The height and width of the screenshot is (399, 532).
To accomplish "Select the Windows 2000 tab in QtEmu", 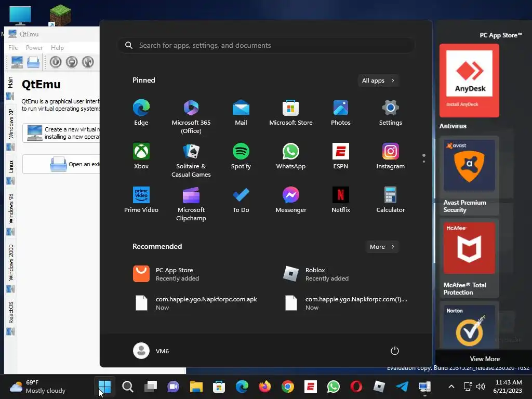I will click(x=10, y=268).
